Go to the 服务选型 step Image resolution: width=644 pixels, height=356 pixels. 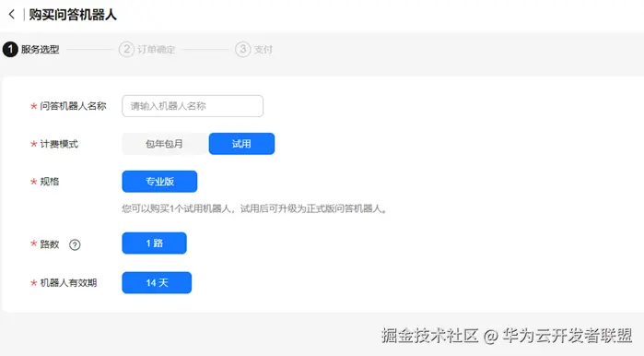[41, 49]
